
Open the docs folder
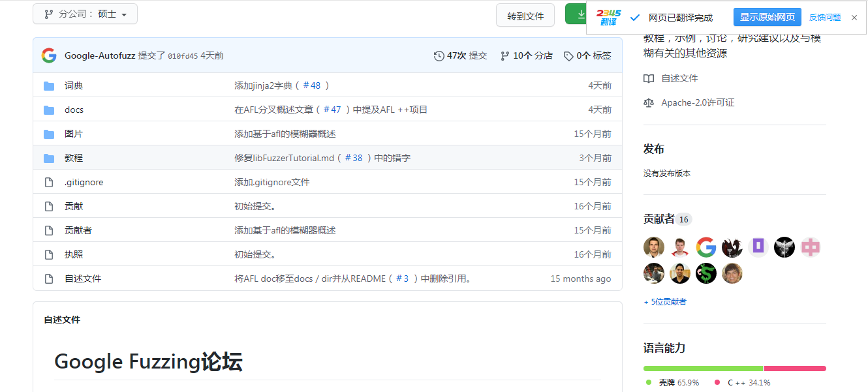(x=74, y=110)
